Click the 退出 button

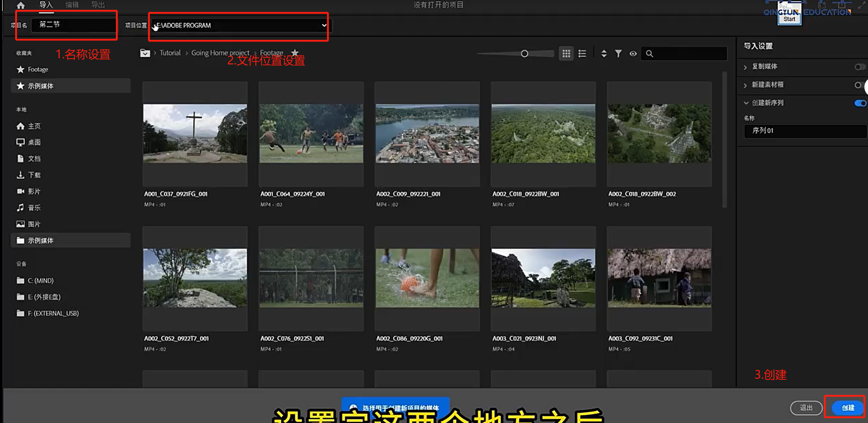pos(806,408)
